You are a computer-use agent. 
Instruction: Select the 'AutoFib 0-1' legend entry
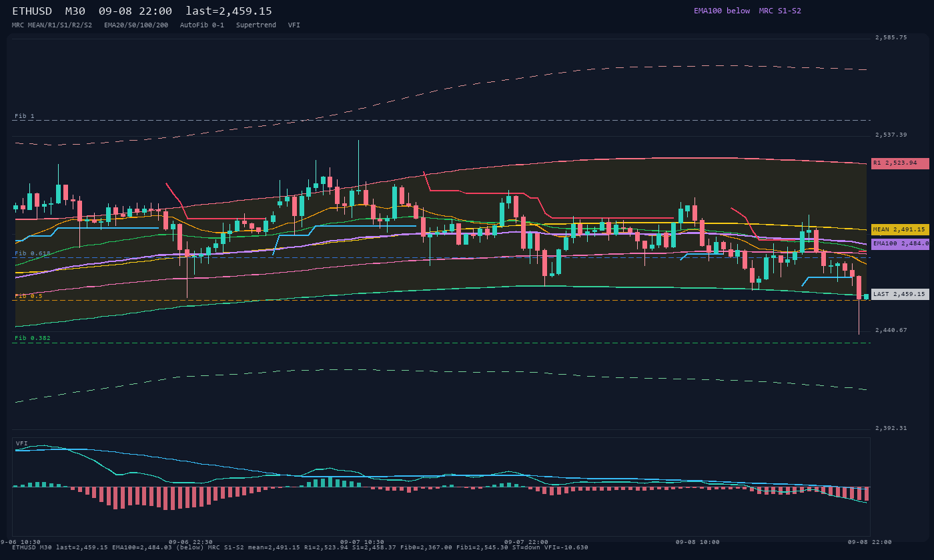(202, 25)
